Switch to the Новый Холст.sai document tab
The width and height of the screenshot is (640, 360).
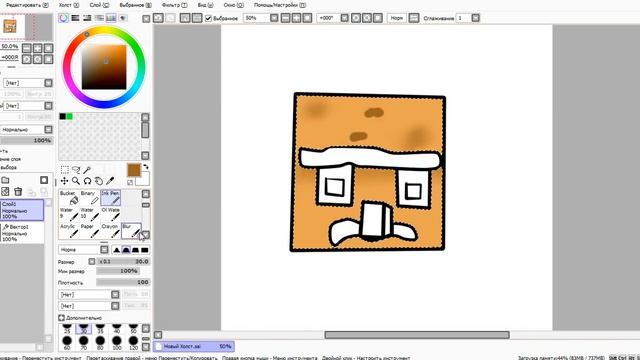point(194,346)
